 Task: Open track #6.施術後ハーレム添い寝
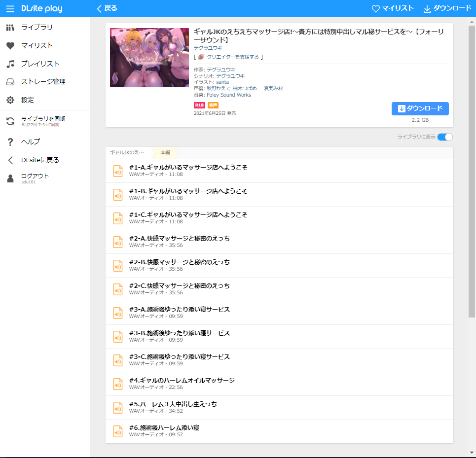click(279, 431)
